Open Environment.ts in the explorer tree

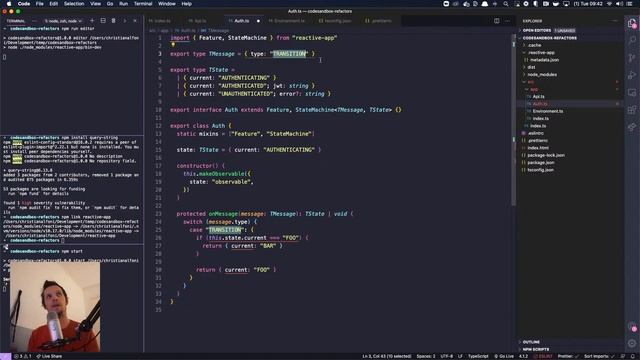[x=547, y=111]
